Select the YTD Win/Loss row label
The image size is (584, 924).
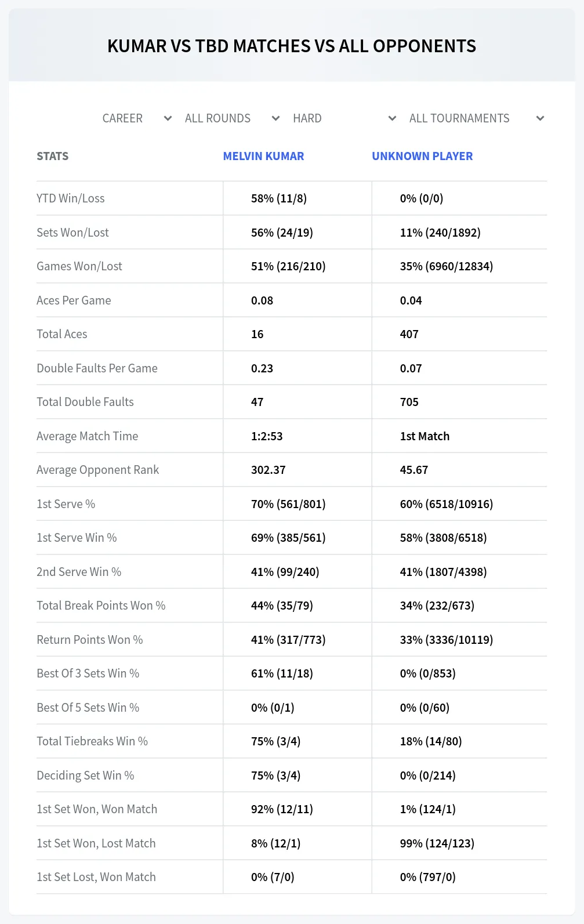click(x=71, y=198)
